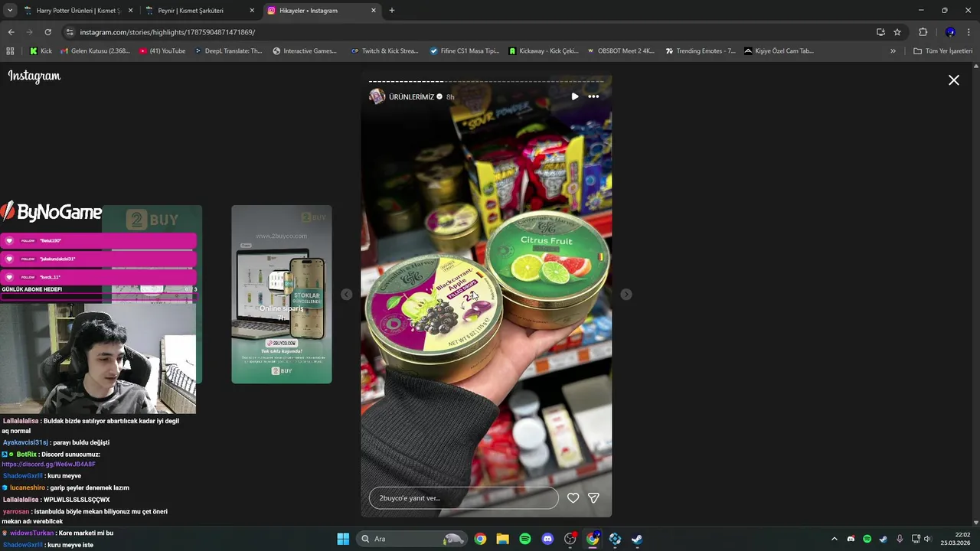Click the install app icon in address bar
This screenshot has height=551, width=980.
880,32
